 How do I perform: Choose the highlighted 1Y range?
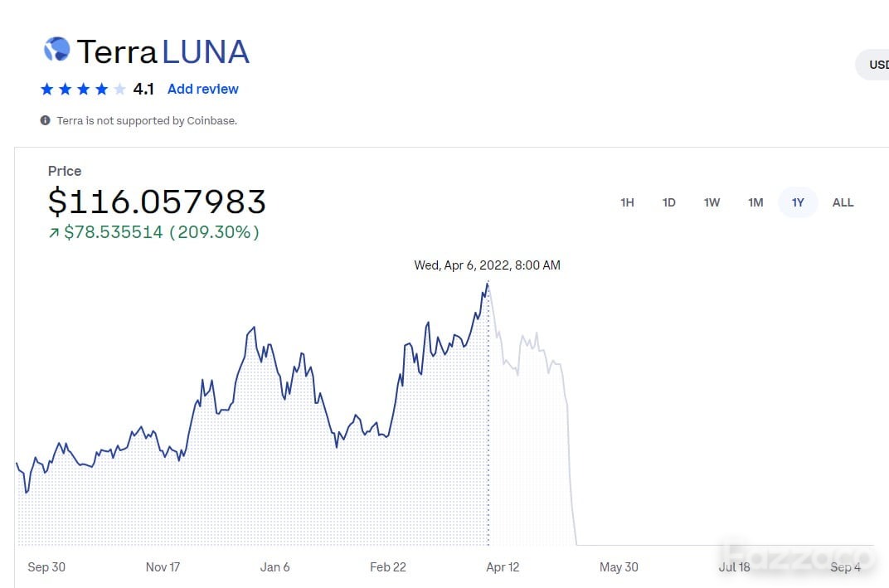click(798, 202)
